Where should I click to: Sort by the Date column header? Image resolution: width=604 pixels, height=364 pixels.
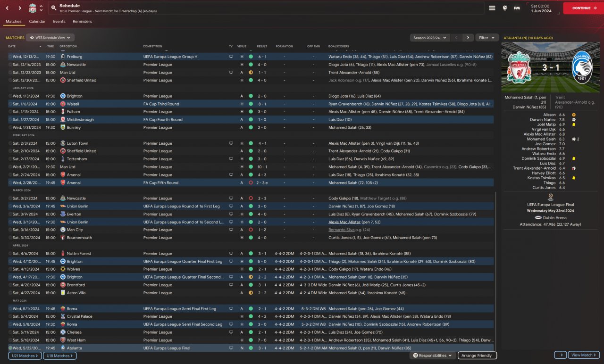coord(12,46)
